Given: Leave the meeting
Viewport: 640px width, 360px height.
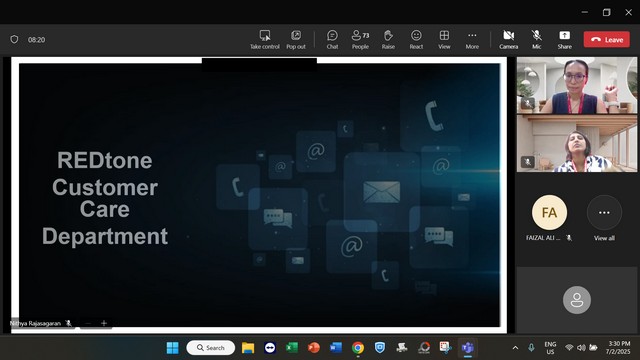Looking at the screenshot, I should [607, 40].
